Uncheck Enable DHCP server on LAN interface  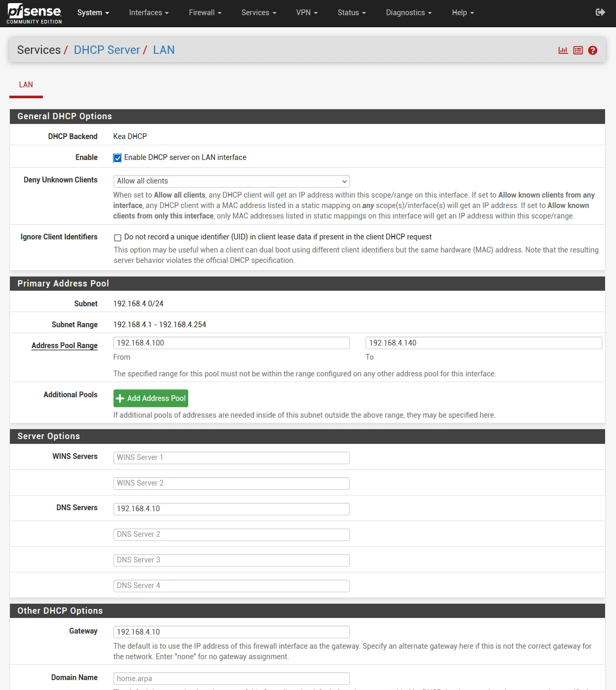pyautogui.click(x=118, y=158)
